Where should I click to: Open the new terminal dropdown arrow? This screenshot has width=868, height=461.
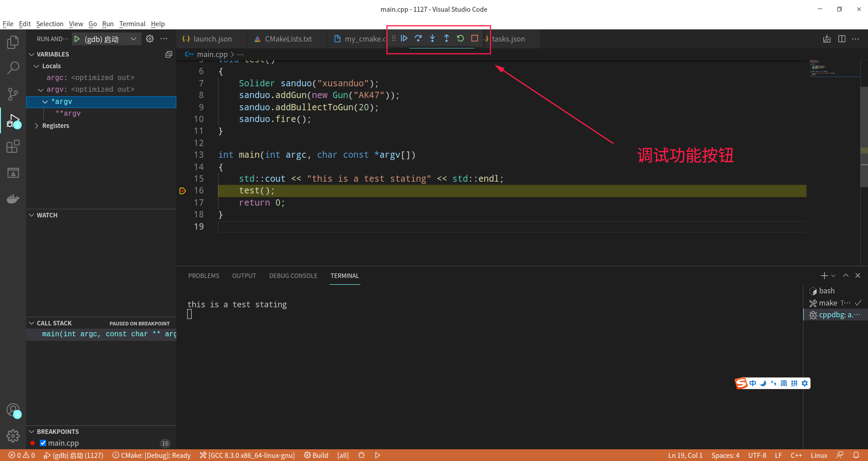click(833, 276)
